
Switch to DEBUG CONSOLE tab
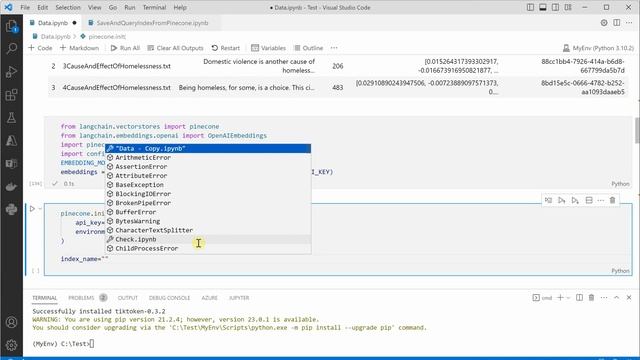coord(169,298)
